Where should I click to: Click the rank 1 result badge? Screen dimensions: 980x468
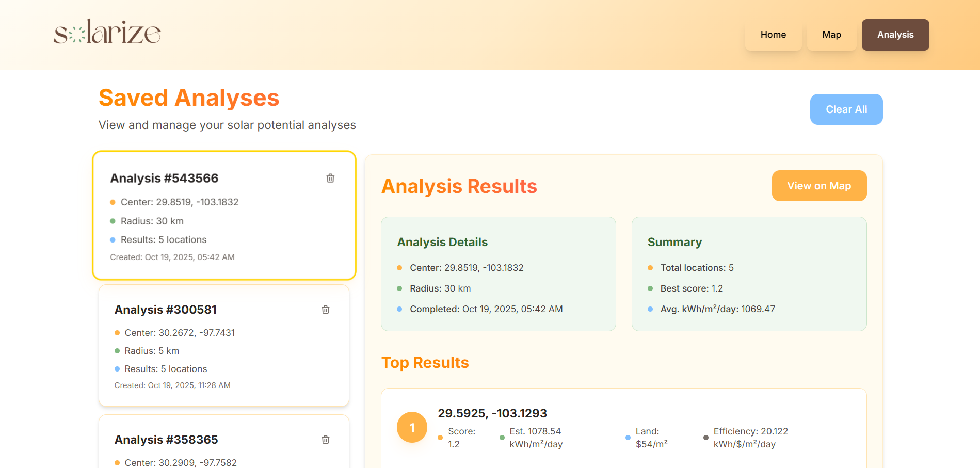412,427
